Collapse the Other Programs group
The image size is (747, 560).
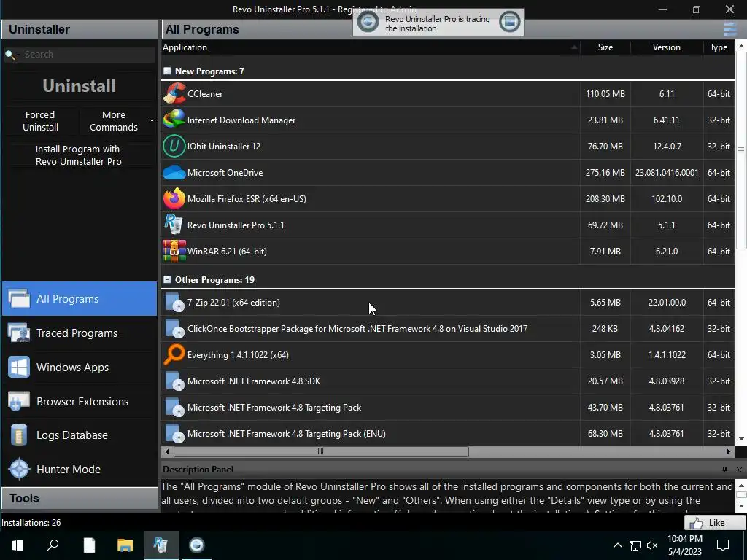tap(167, 279)
